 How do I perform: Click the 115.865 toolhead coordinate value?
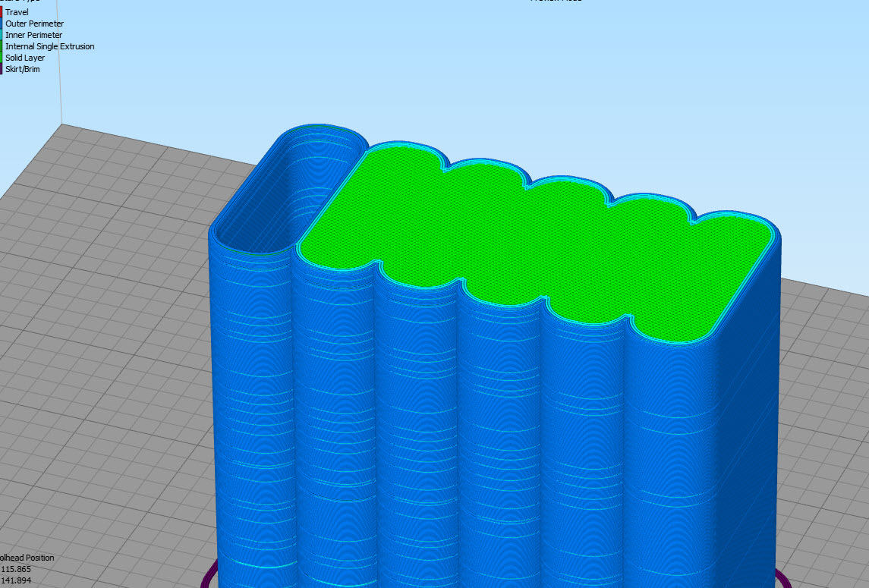16,569
